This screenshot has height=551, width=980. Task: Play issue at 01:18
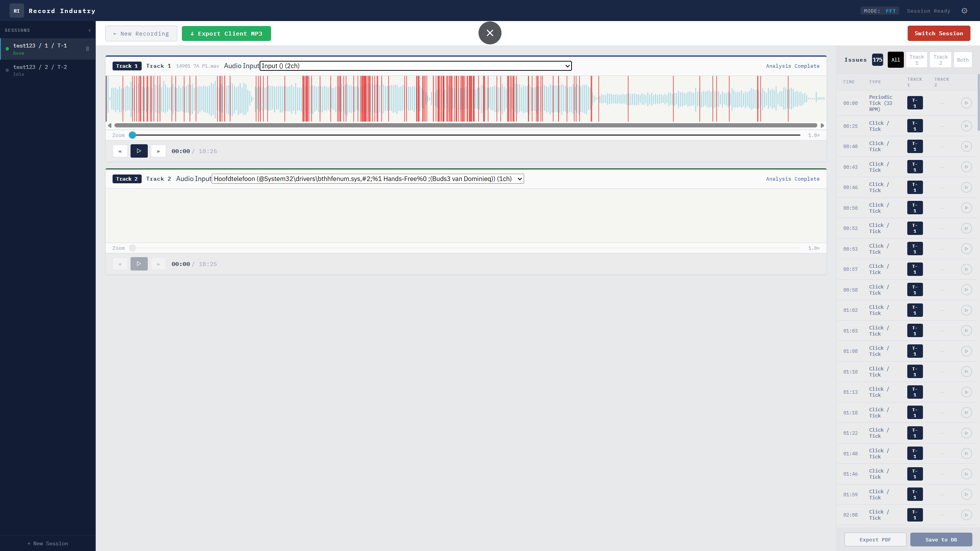pyautogui.click(x=966, y=412)
